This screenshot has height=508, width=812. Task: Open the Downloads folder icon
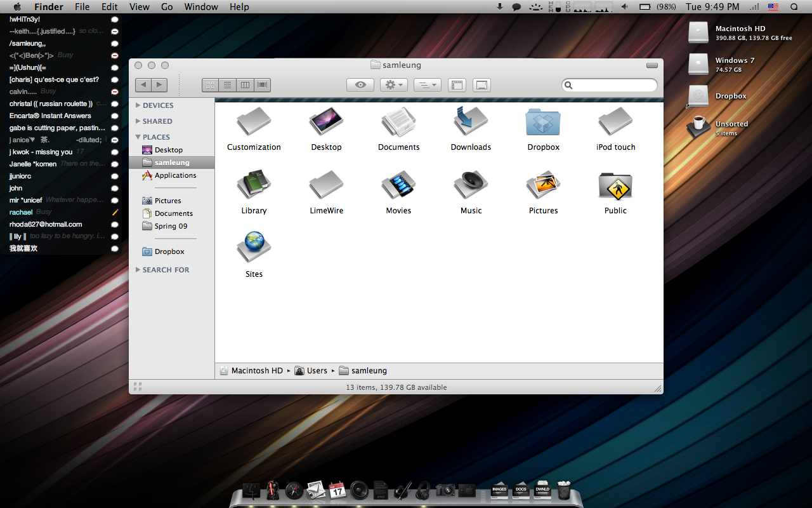click(x=471, y=122)
